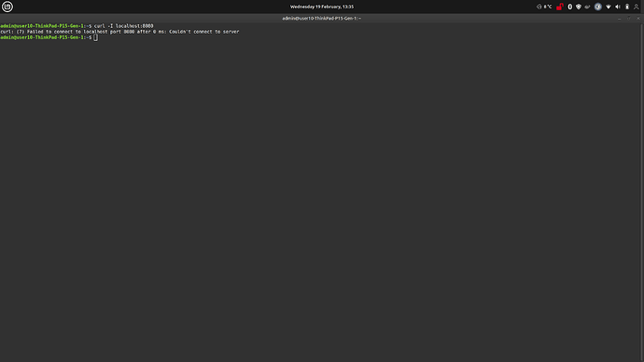Open the clock and calendar applet
The height and width of the screenshot is (362, 644).
tap(322, 7)
